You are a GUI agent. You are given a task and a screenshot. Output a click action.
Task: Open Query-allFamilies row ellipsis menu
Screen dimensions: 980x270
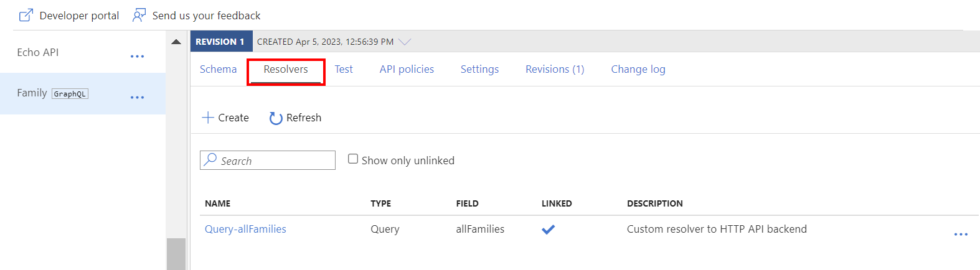click(x=961, y=235)
